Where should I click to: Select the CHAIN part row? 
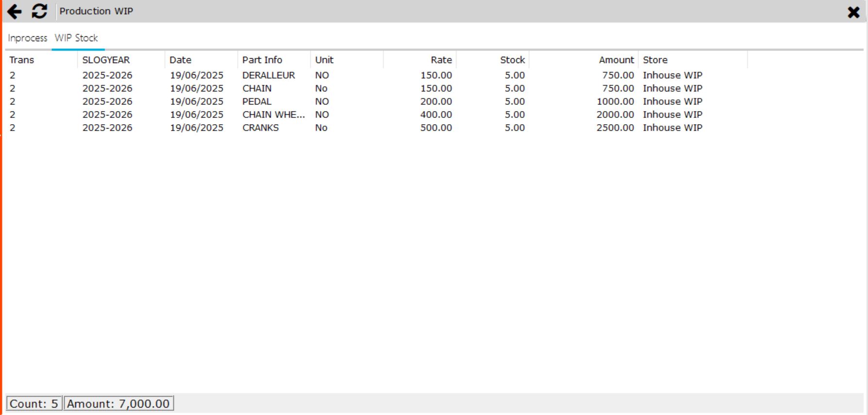click(257, 88)
